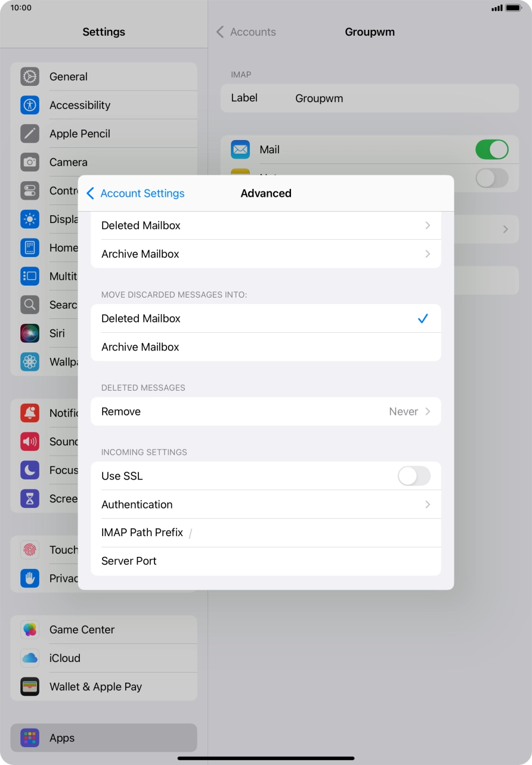
Task: Select the Accessibility icon in sidebar
Action: tap(29, 105)
